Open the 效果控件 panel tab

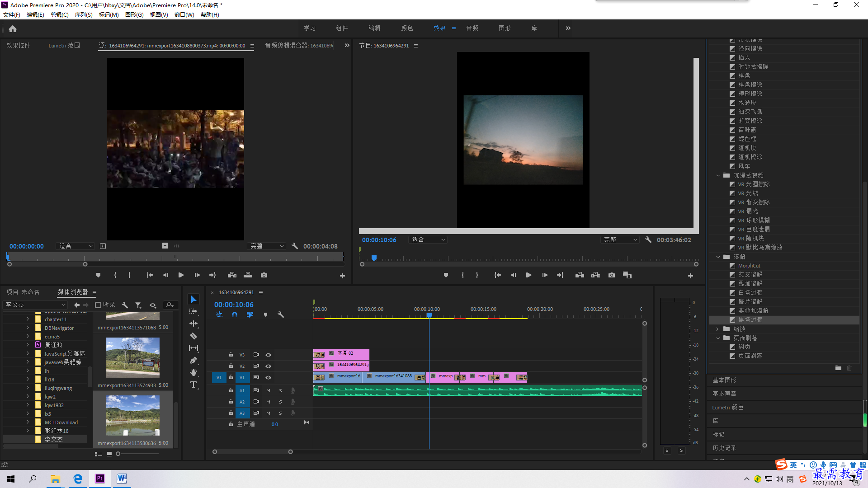click(x=18, y=45)
